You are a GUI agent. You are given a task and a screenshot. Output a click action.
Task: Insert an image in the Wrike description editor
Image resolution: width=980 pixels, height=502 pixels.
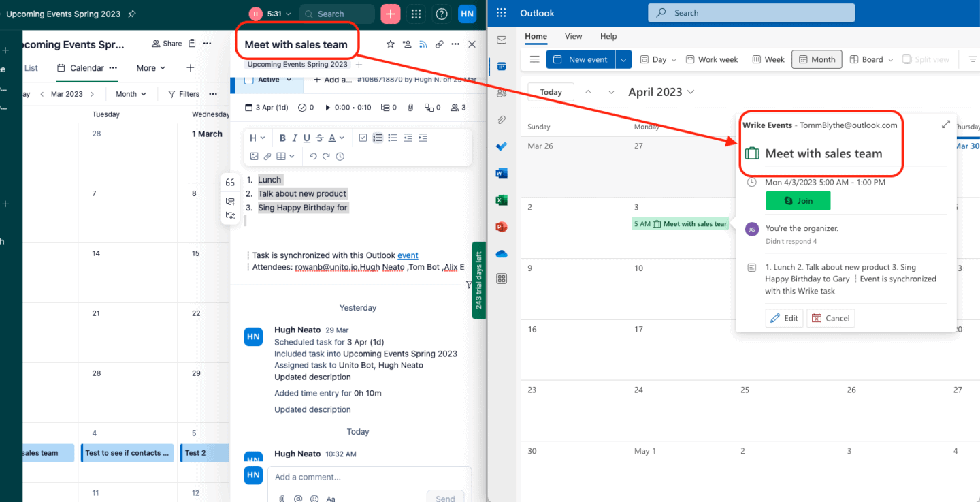click(255, 156)
